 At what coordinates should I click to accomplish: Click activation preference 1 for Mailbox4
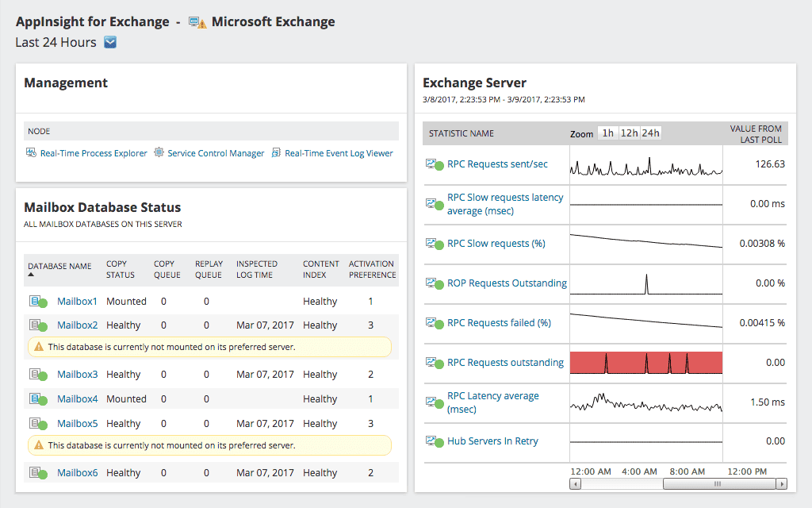point(370,398)
